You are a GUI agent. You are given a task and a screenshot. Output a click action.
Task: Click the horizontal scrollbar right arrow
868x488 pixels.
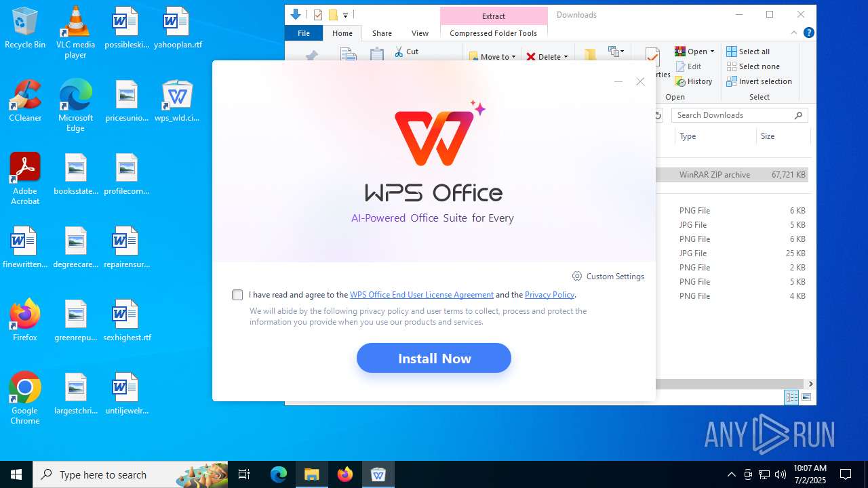tap(810, 384)
